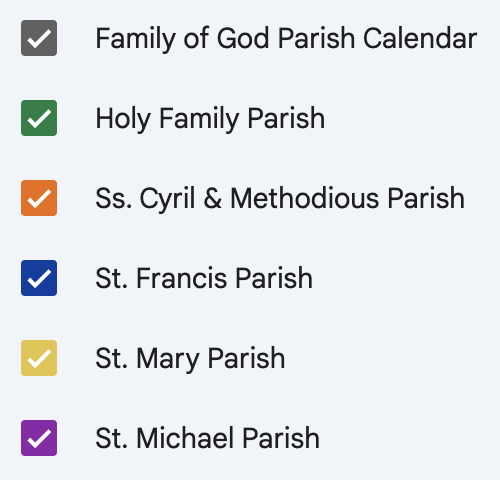Image resolution: width=500 pixels, height=480 pixels.
Task: Uncheck the Holy Family Parish checkbox
Action: (x=39, y=118)
